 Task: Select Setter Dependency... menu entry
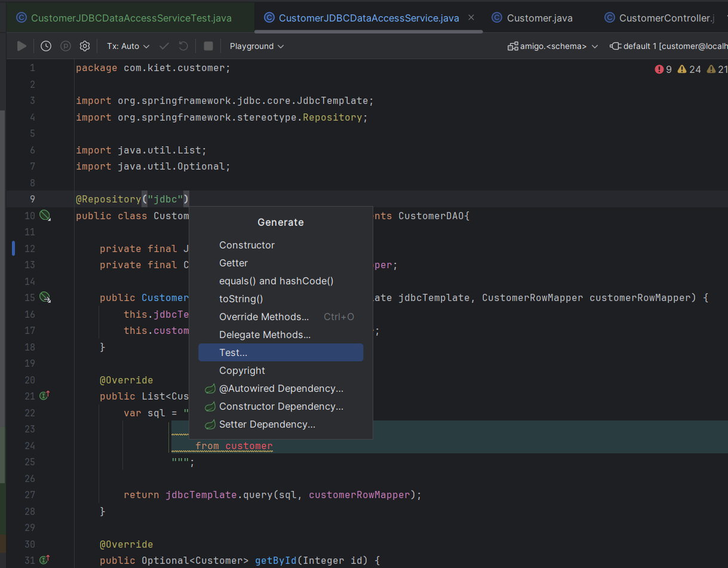point(281,424)
